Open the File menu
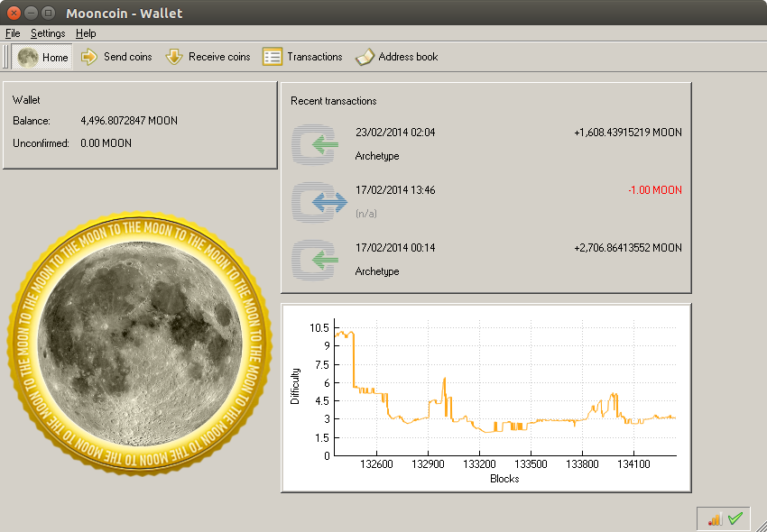 coord(13,32)
